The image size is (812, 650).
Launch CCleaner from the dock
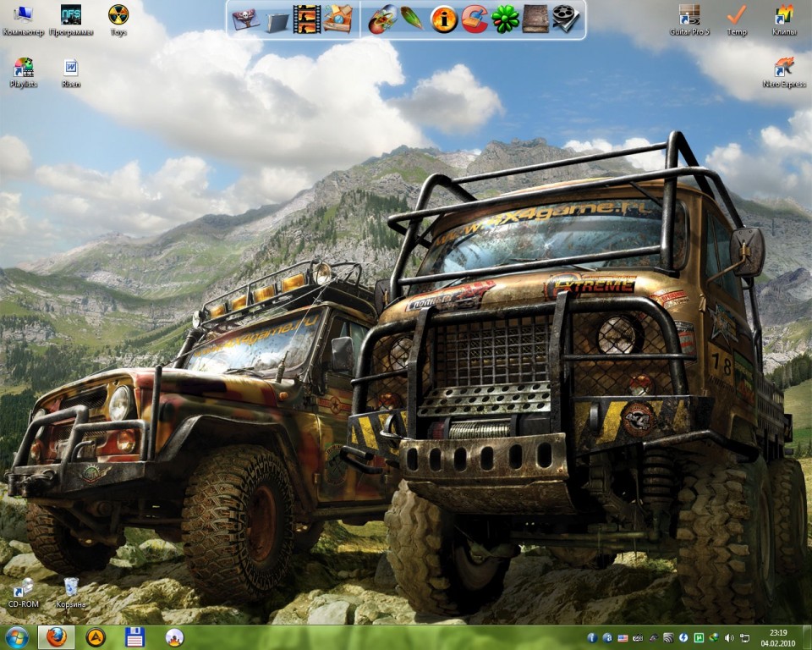tap(475, 19)
